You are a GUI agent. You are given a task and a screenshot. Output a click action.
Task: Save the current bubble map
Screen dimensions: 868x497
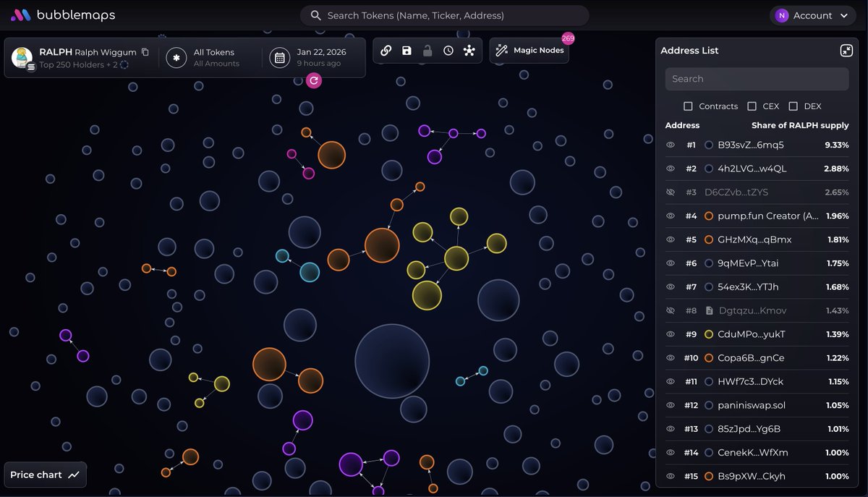(406, 51)
